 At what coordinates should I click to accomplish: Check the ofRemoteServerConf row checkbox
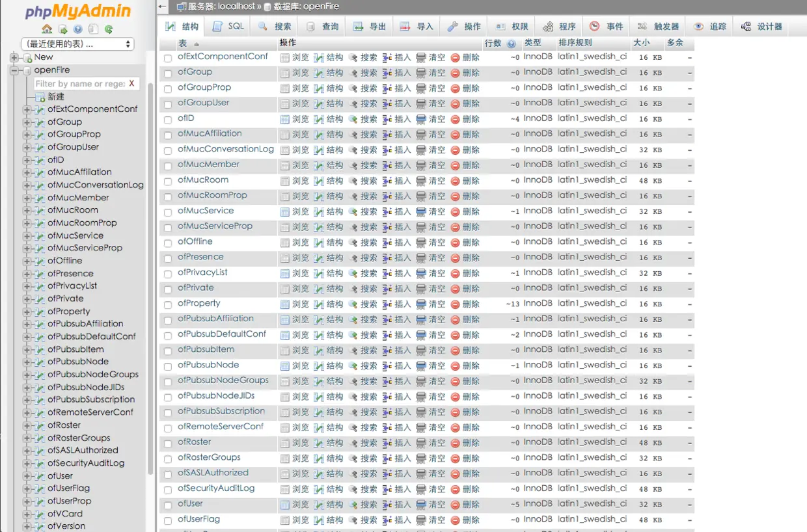click(168, 428)
